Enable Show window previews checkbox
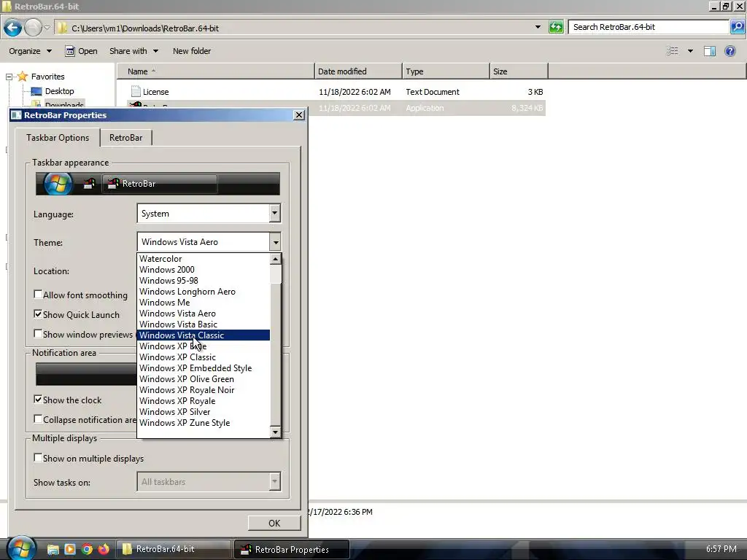747x560 pixels. coord(38,333)
